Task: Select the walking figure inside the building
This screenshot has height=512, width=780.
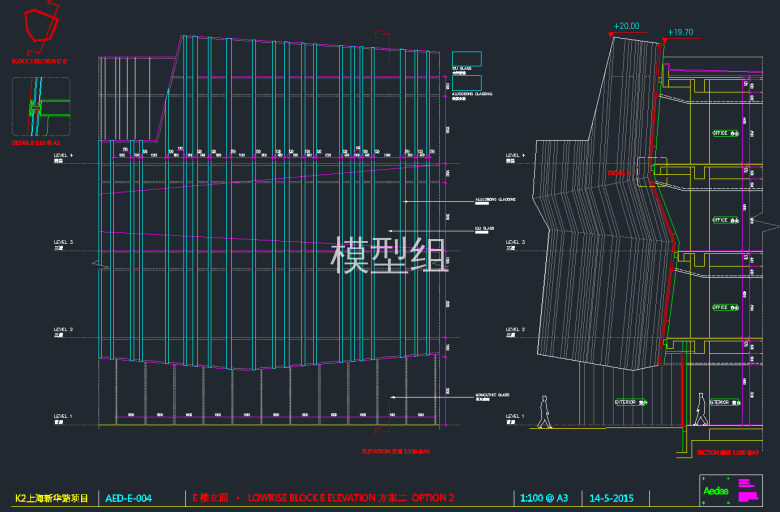Action: [701, 409]
